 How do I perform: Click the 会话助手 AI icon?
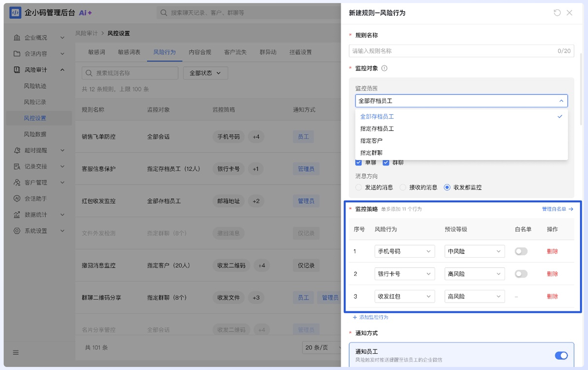pos(17,199)
